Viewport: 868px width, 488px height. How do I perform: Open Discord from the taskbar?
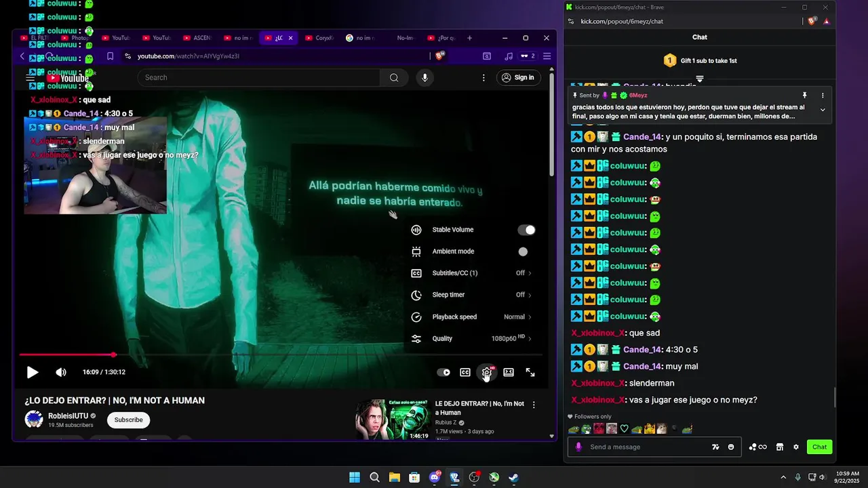(435, 477)
